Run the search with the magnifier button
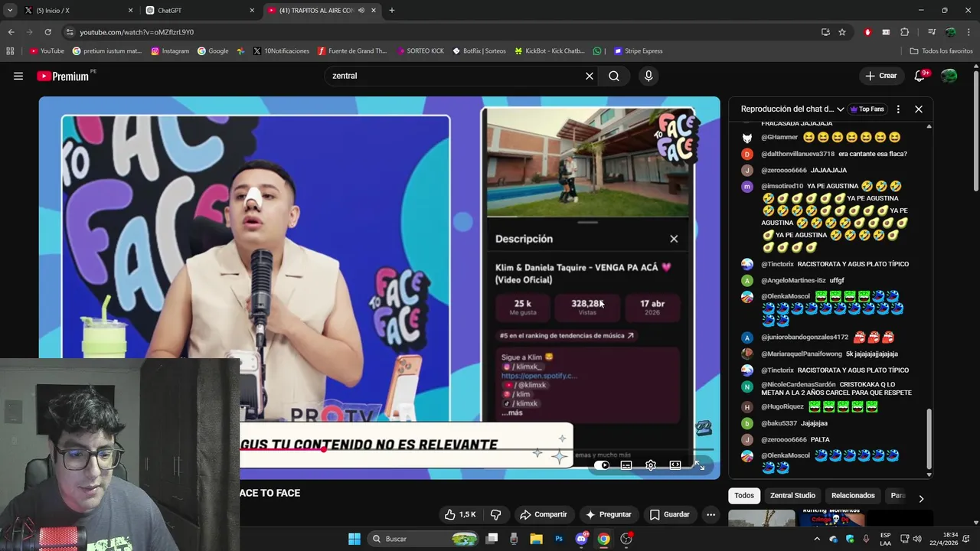980x551 pixels. pyautogui.click(x=614, y=76)
